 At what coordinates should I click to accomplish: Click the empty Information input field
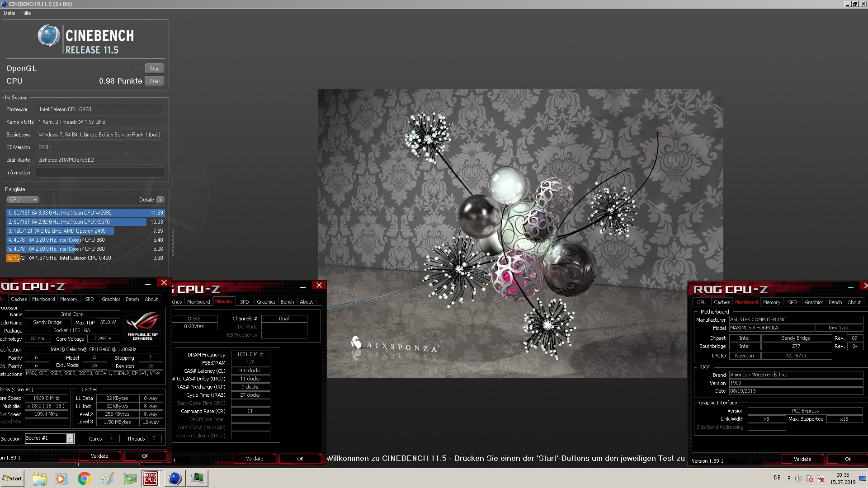coord(100,173)
